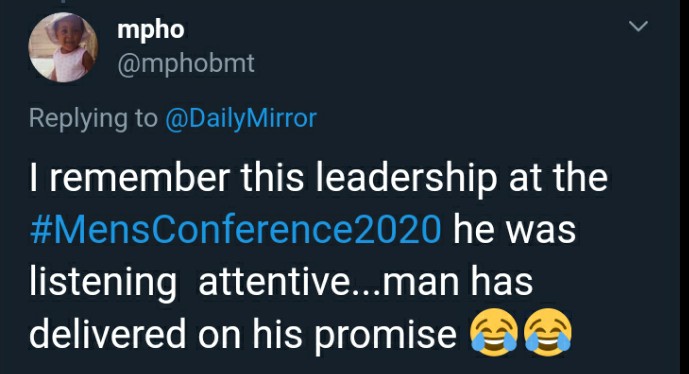Open the #MensConference2020 hashtag
Screen dimensions: 689x374
click(235, 229)
